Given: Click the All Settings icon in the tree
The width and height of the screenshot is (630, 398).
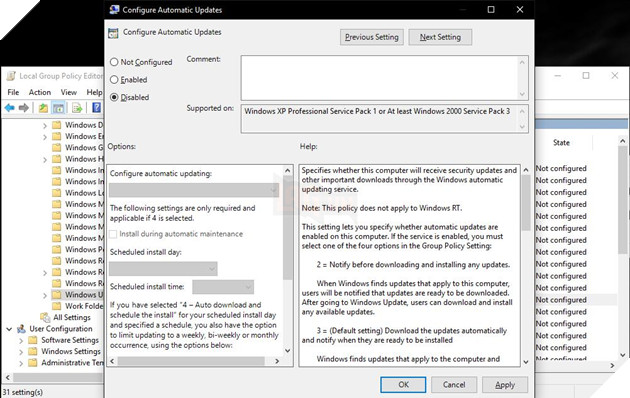Looking at the screenshot, I should point(45,317).
